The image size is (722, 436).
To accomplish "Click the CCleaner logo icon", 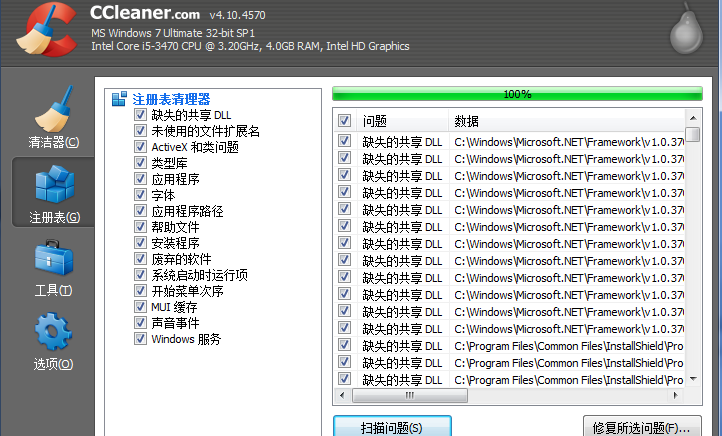I will pyautogui.click(x=47, y=30).
